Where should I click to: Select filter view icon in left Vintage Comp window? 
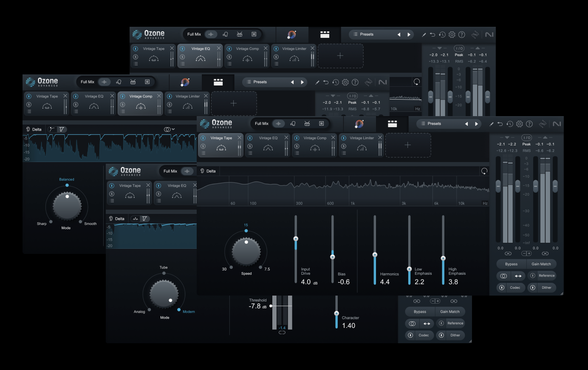(x=62, y=129)
